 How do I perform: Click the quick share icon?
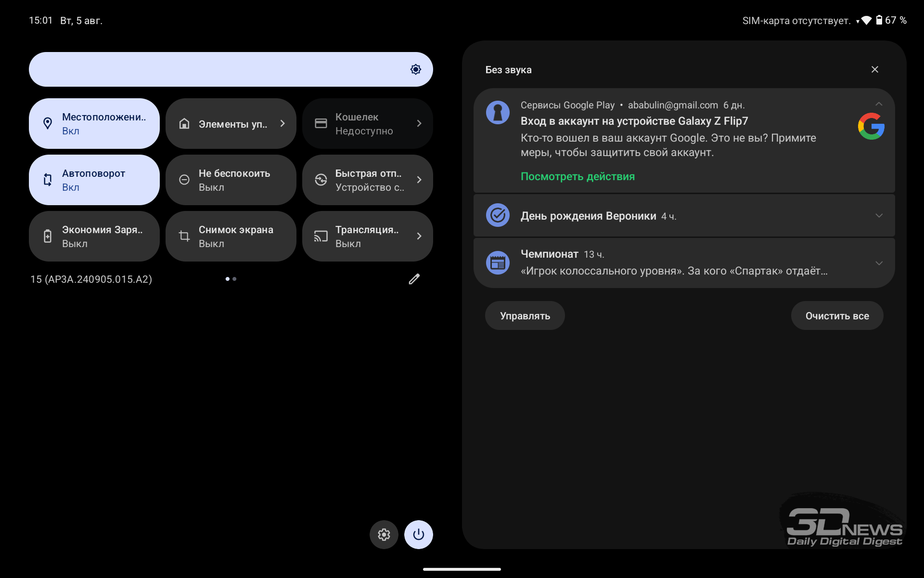[321, 180]
